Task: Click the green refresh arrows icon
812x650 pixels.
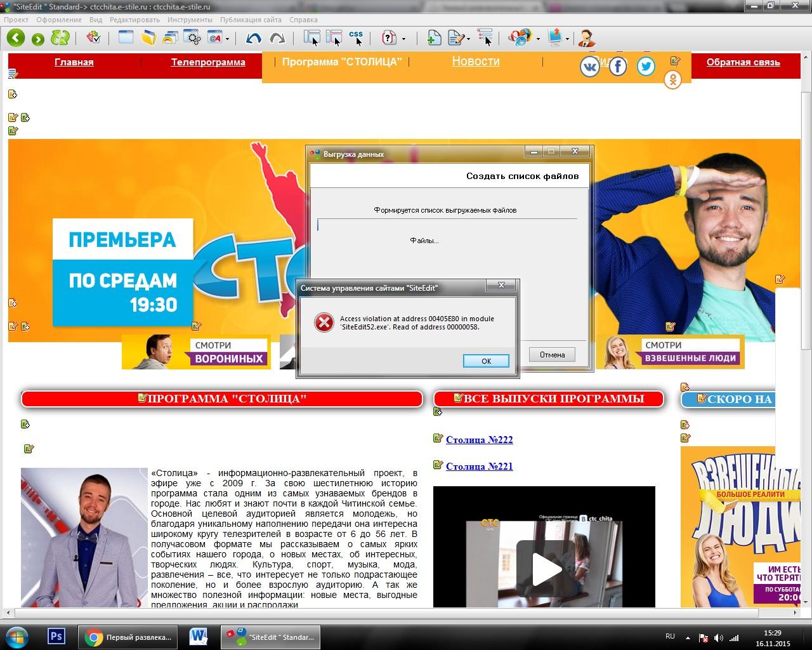Action: pos(60,38)
